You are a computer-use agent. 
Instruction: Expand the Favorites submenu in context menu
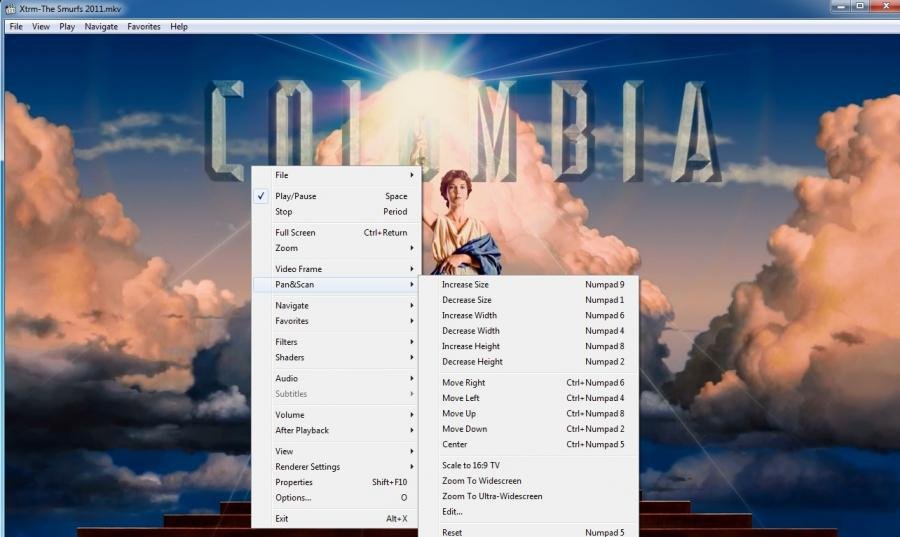pos(337,321)
